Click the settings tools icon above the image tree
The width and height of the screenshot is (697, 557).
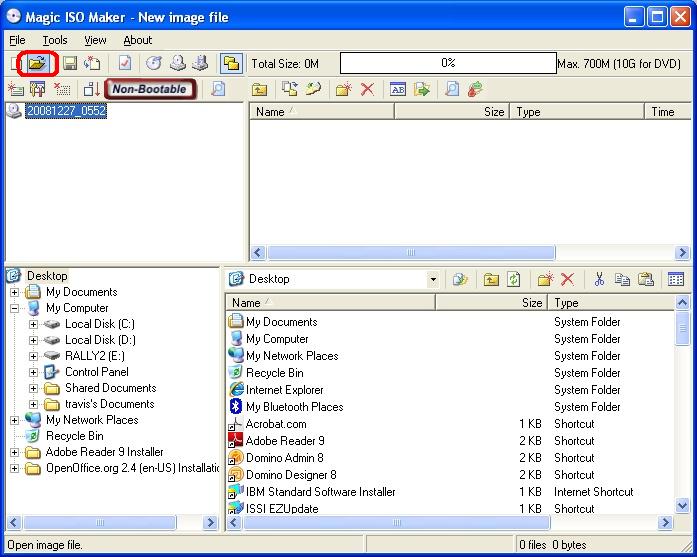(x=38, y=89)
